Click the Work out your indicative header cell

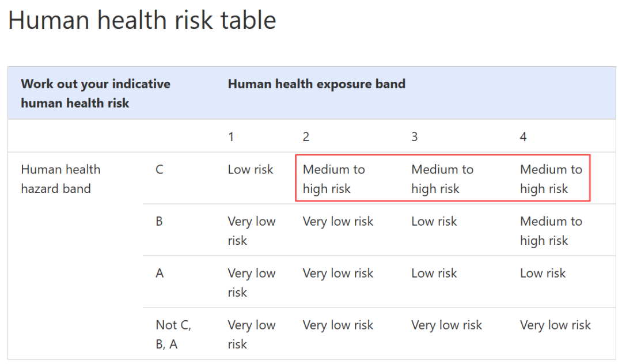(96, 93)
